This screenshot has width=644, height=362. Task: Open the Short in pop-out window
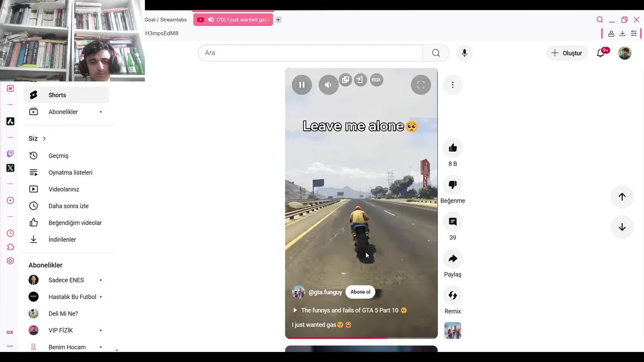point(345,80)
